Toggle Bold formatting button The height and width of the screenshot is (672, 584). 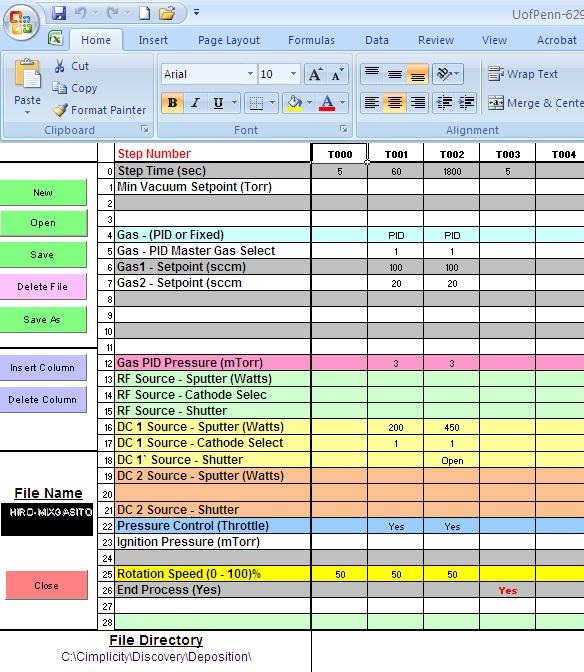(173, 103)
